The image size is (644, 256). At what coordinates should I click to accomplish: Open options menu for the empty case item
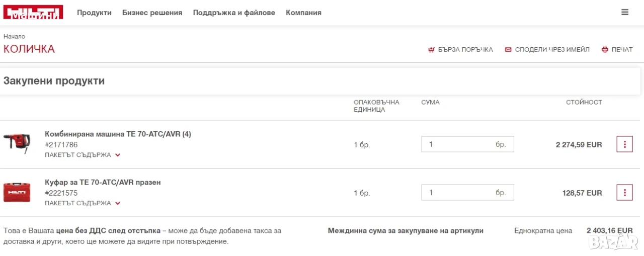tap(624, 193)
